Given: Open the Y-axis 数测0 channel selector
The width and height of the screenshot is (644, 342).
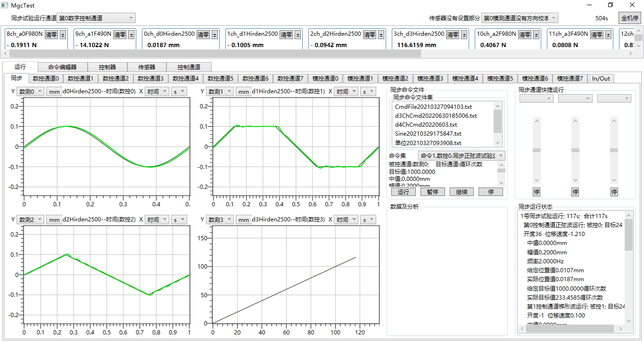Looking at the screenshot, I should point(30,91).
